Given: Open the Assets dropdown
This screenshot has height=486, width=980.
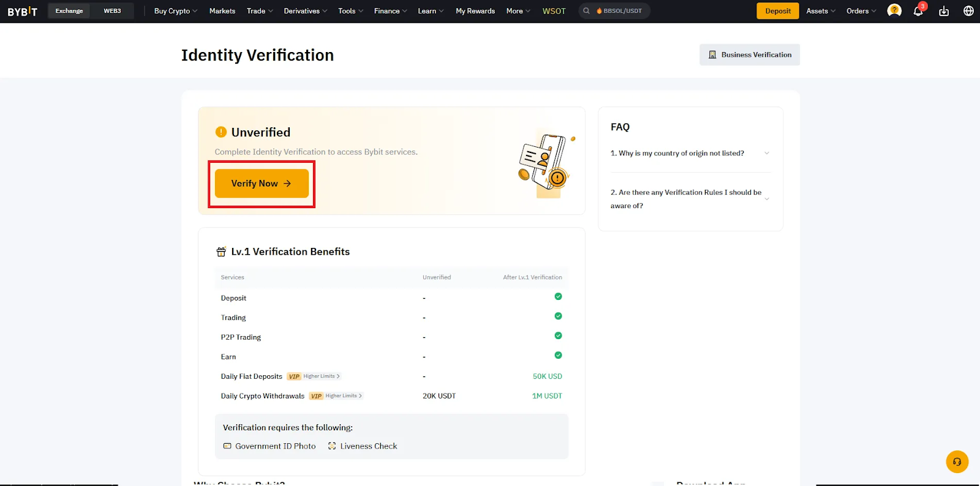Looking at the screenshot, I should [821, 11].
